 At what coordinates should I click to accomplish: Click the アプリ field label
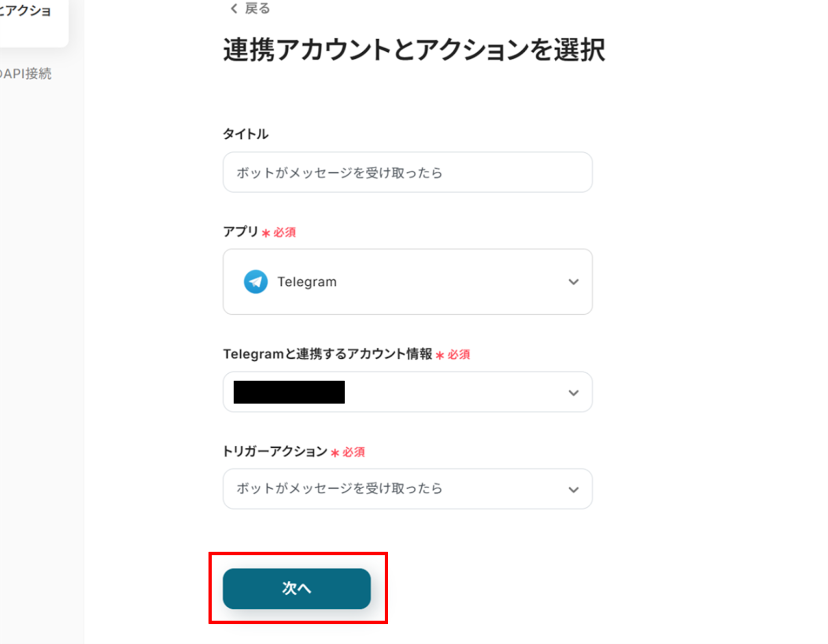coord(241,231)
